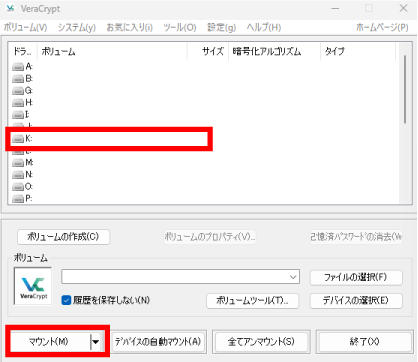Click ファイルの選択(F) button
Image resolution: width=418 pixels, height=362 pixels.
click(x=356, y=277)
